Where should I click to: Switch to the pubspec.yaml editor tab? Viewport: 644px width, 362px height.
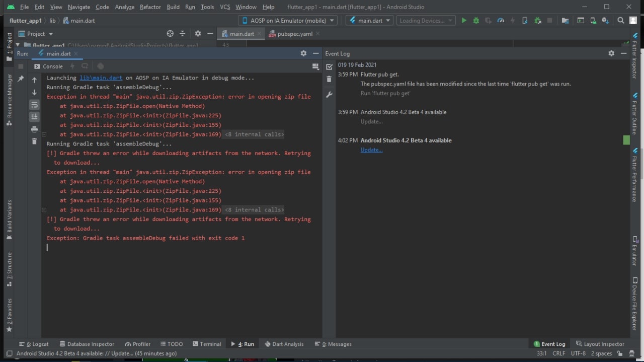point(295,34)
